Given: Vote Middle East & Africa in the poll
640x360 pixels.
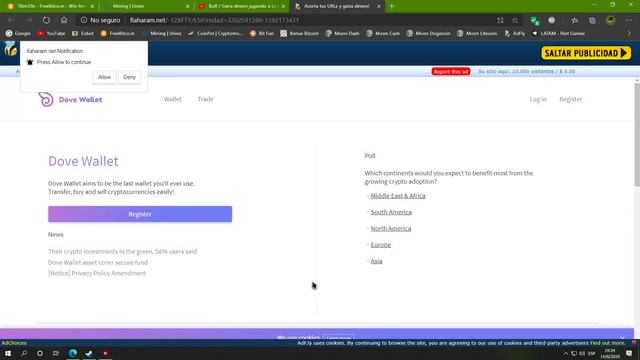Looking at the screenshot, I should coord(398,196).
